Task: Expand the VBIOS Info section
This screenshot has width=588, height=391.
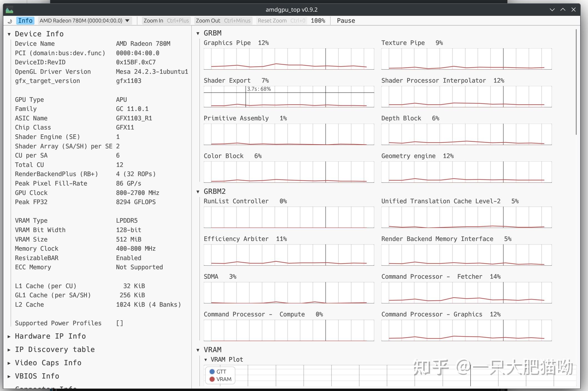Action: (9, 376)
